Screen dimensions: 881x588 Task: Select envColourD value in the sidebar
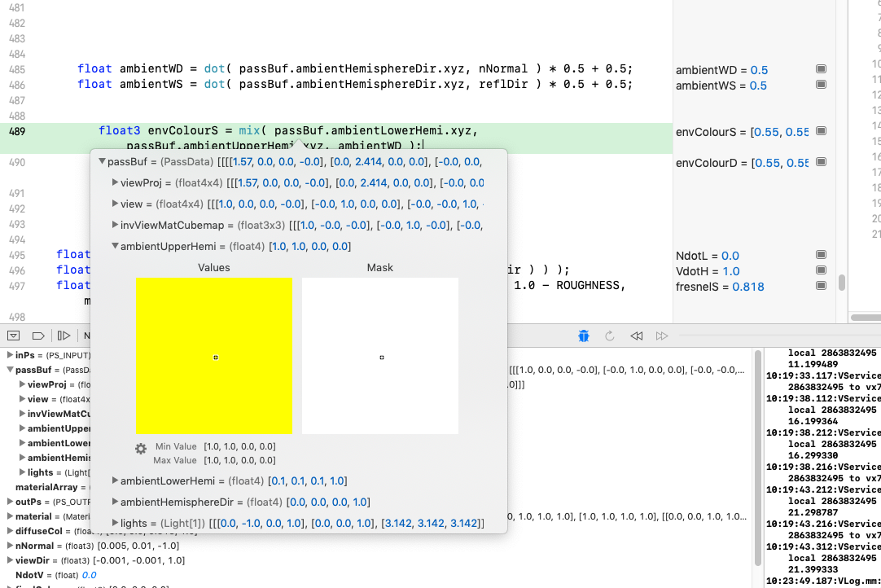[x=742, y=163]
